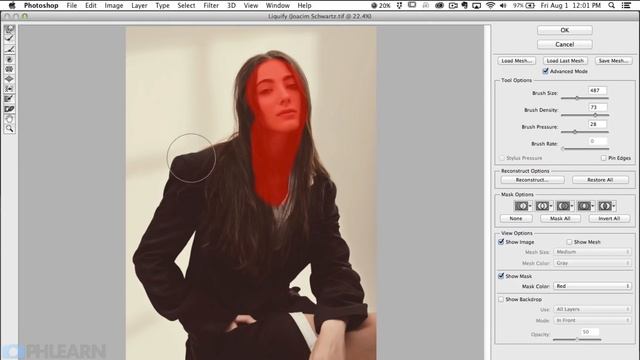
Task: Click the Invert All button
Action: point(609,218)
